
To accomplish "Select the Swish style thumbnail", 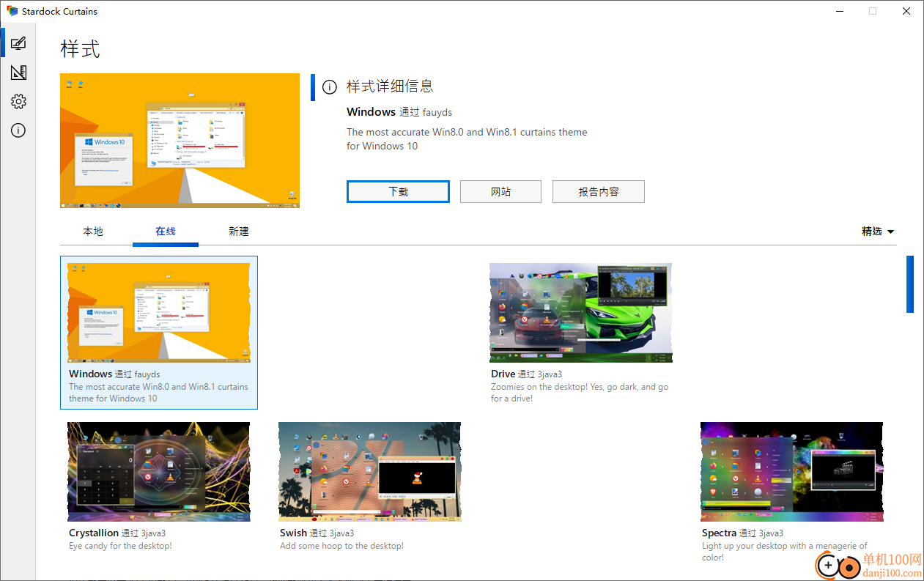I will coord(369,472).
